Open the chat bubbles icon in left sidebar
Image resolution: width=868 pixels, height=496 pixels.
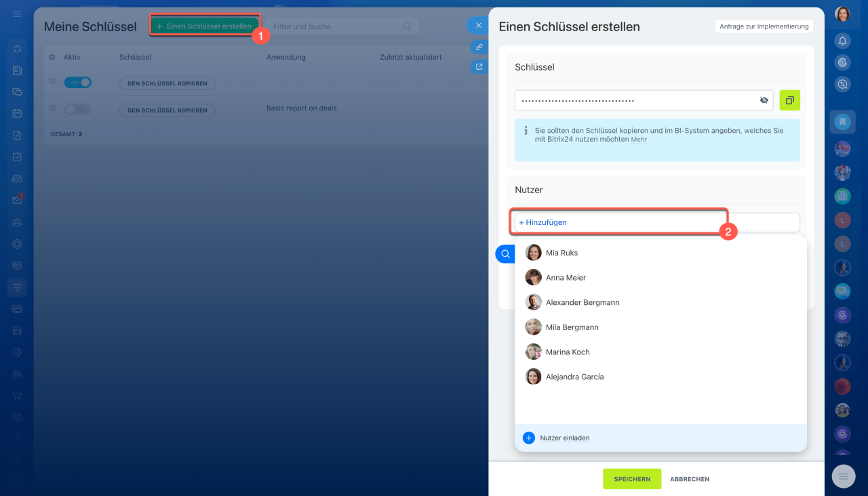[17, 91]
